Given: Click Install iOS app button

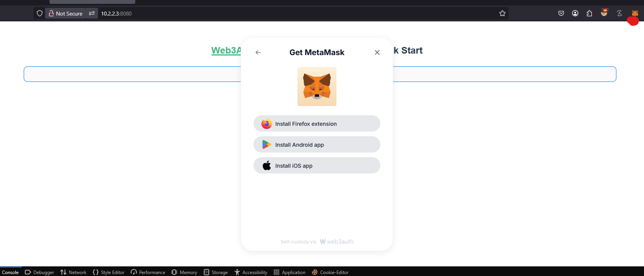Looking at the screenshot, I should pos(317,165).
